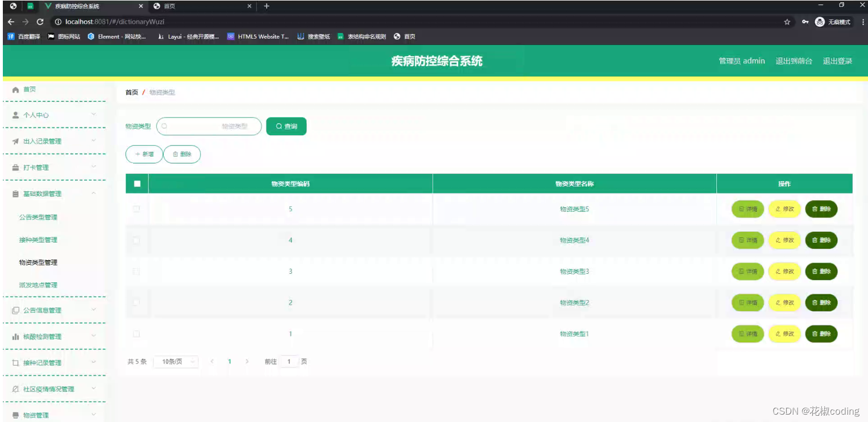Image resolution: width=868 pixels, height=422 pixels.
Task: Click the browser address bar URL
Action: [115, 22]
